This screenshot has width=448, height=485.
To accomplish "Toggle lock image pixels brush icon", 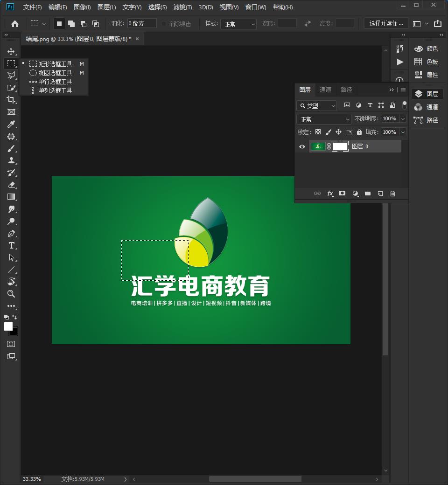I will click(328, 132).
